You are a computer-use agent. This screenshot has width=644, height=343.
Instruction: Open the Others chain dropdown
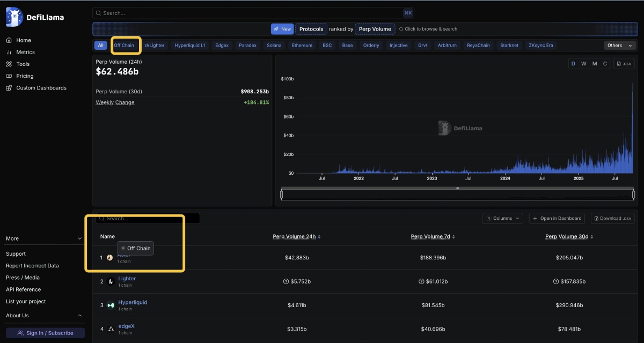pos(620,46)
